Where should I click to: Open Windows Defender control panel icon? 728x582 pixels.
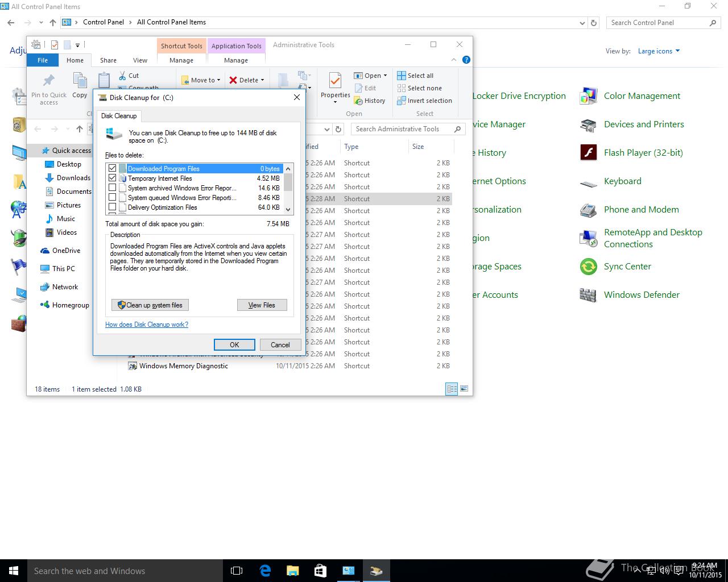point(588,295)
